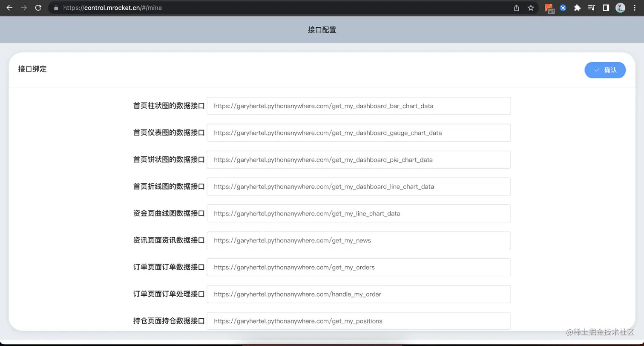Click the 确认 confirm button
Screen dimensions: 644x346
coord(605,70)
